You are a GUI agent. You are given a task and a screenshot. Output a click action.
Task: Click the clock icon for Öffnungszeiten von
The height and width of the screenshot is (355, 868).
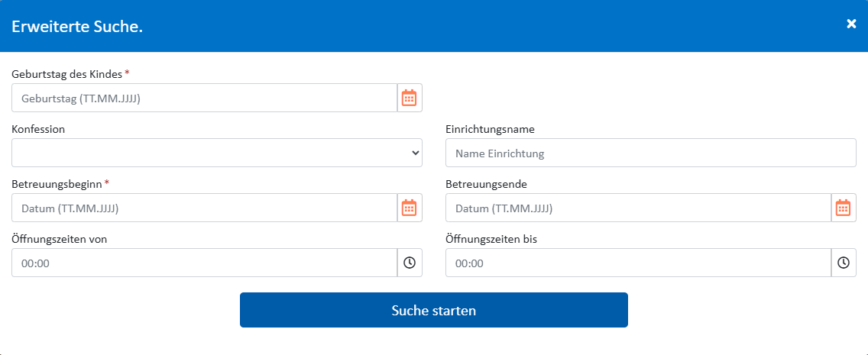[410, 263]
